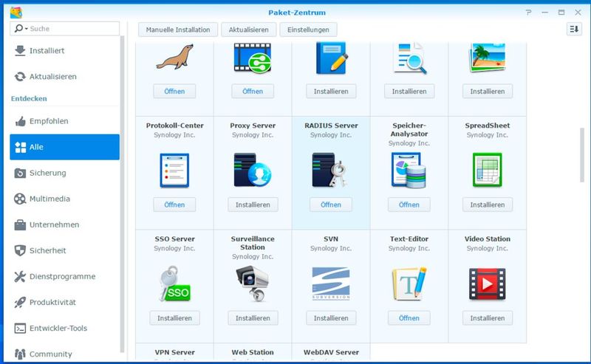Install SVN package
This screenshot has width=591, height=364.
[x=331, y=318]
